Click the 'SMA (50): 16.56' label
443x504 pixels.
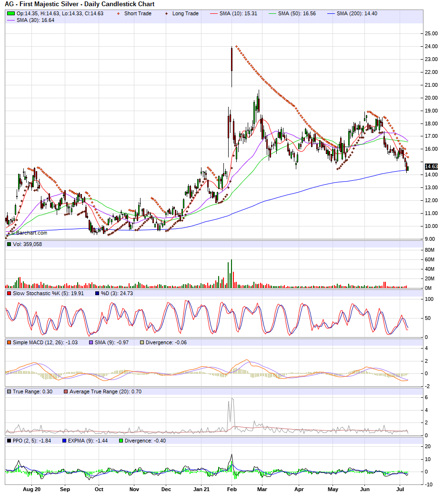297,13
